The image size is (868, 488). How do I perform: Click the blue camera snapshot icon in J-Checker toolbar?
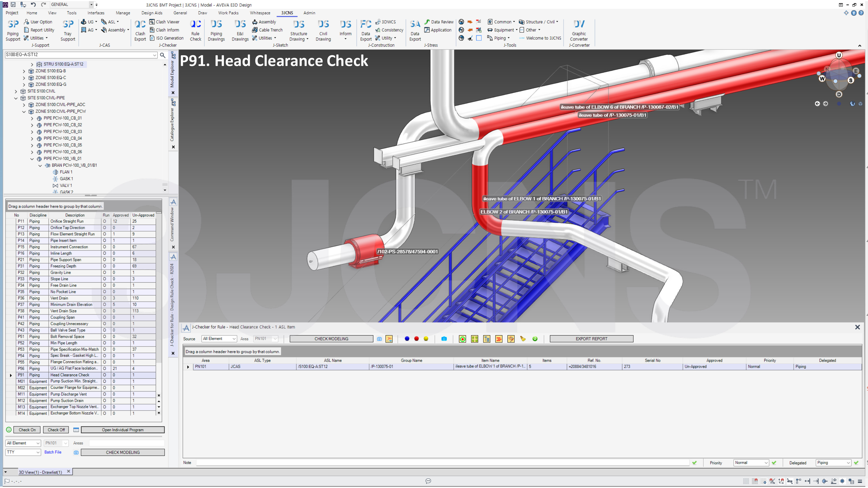point(444,339)
